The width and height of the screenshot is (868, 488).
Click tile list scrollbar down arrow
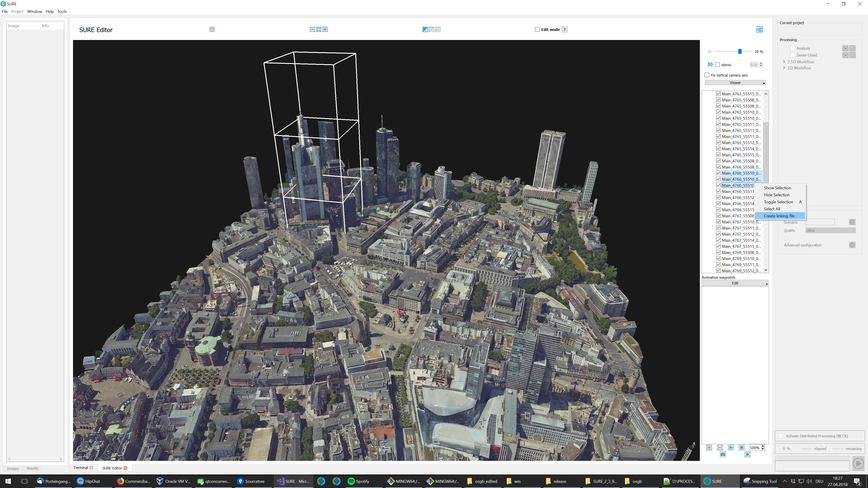766,270
